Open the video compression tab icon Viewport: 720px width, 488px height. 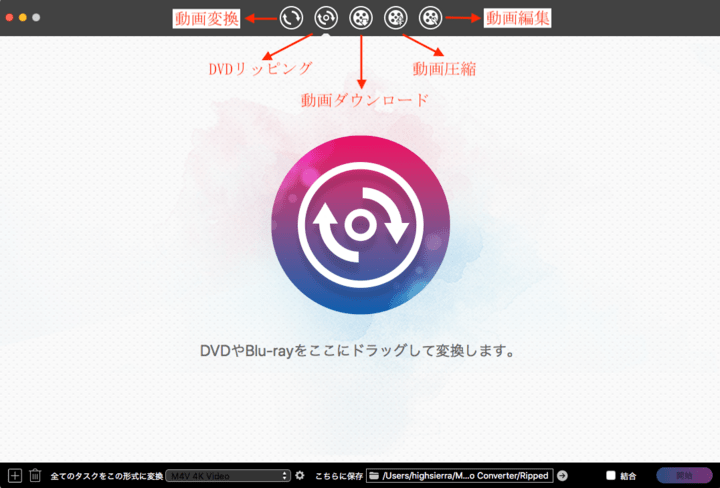[395, 17]
